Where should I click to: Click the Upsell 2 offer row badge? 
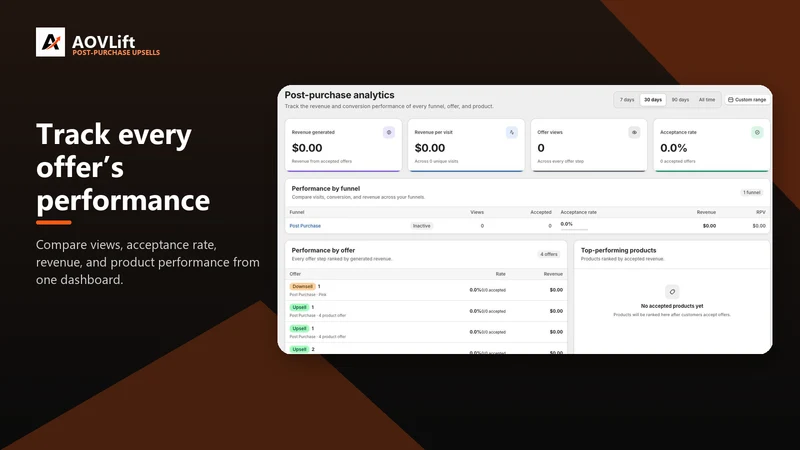pyautogui.click(x=299, y=349)
